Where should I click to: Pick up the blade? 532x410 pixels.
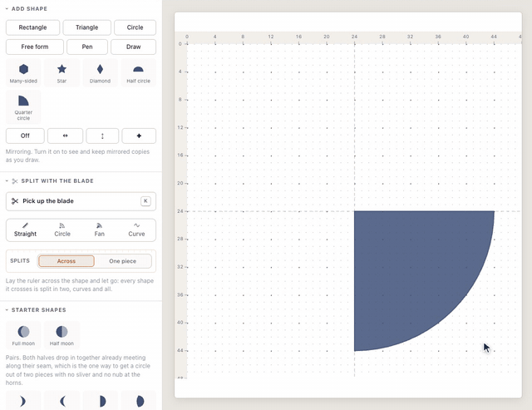(x=81, y=201)
